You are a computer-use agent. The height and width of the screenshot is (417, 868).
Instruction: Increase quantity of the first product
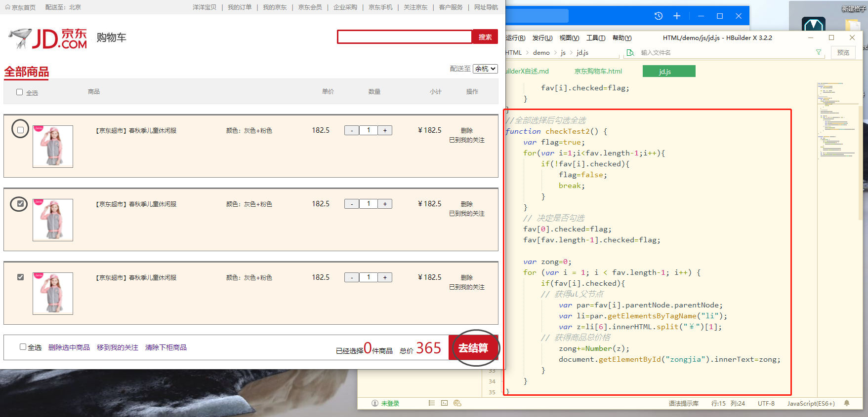[385, 130]
